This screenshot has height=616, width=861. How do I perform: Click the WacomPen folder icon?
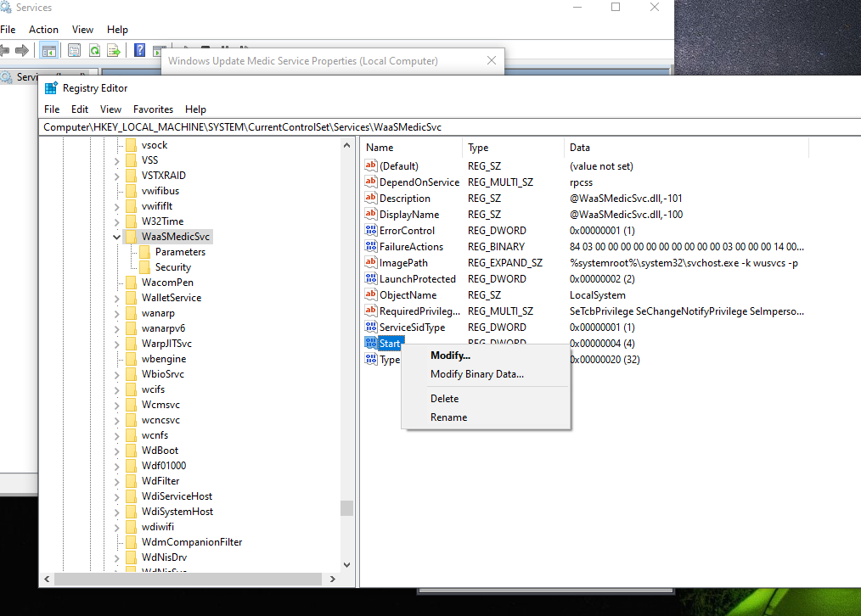(x=131, y=283)
